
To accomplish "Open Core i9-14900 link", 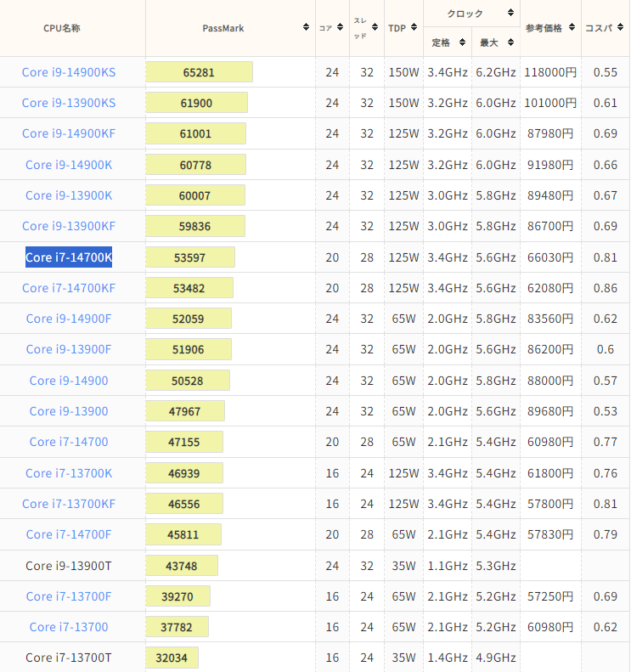I will coord(69,381).
